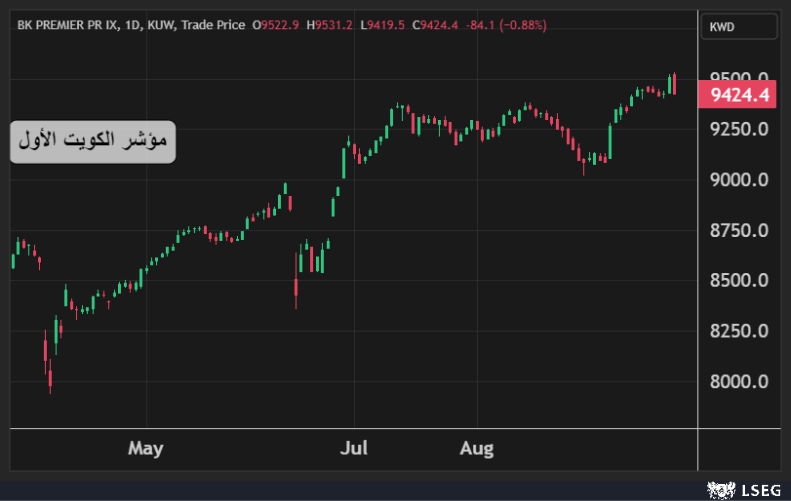Click the red 9424.4 current price tag
Viewport: 791px width, 501px height.
(740, 96)
